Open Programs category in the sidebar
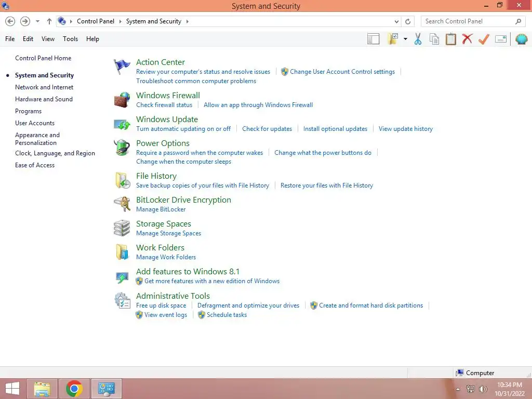Screen dimensions: 532x399 tap(28, 111)
